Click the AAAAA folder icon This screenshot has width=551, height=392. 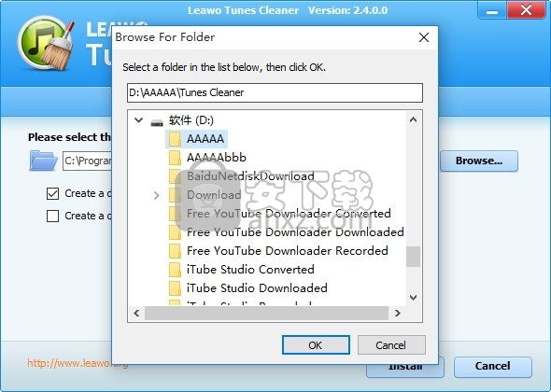175,139
